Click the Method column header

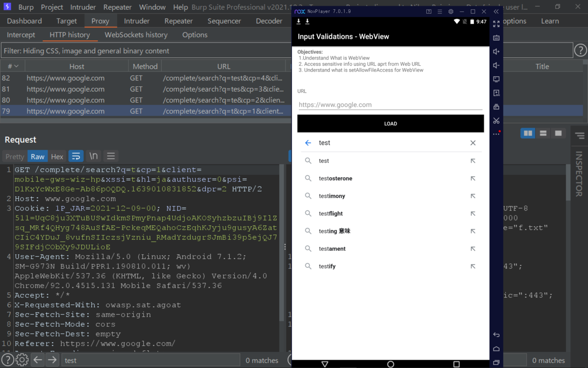point(145,66)
